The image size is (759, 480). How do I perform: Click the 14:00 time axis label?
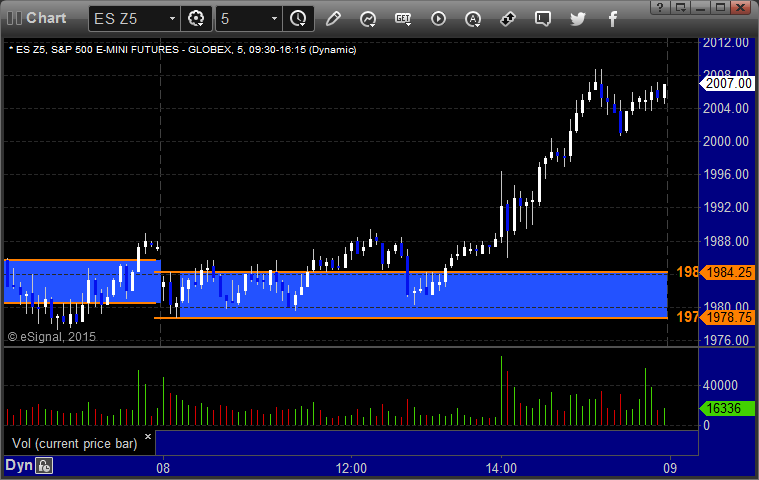501,468
